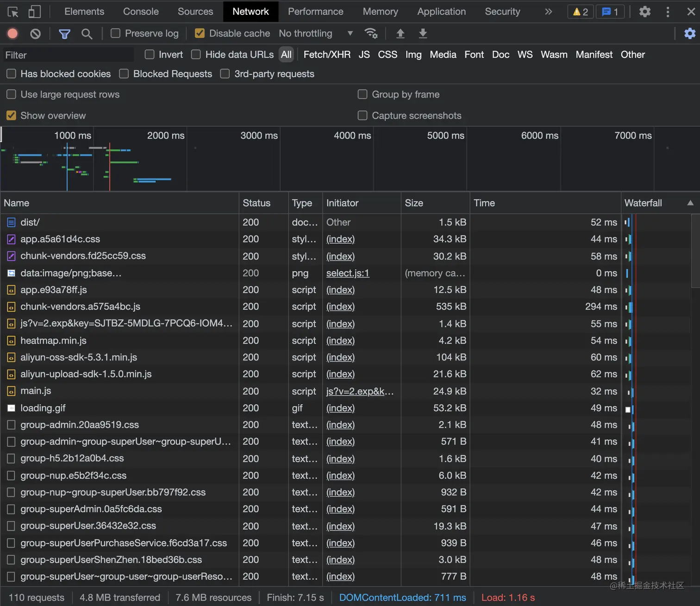Open DevTools settings gear
Viewport: 700px width, 606px height.
point(645,12)
